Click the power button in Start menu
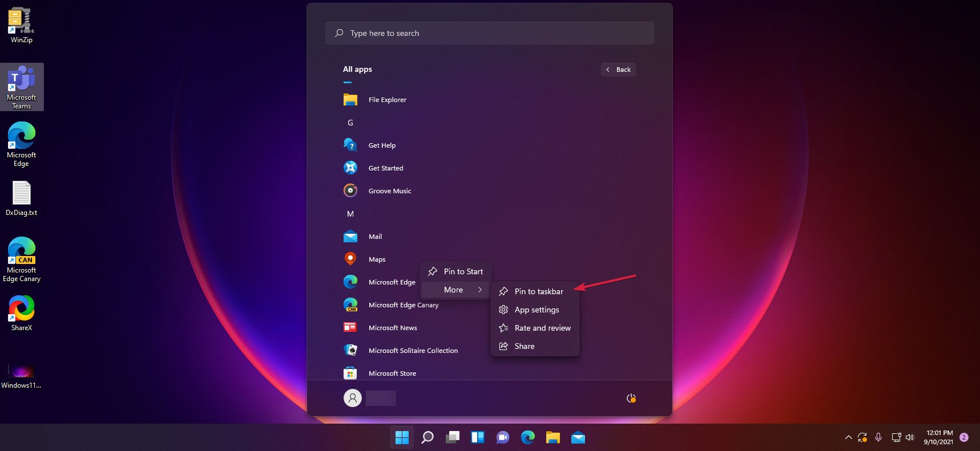This screenshot has width=980, height=451. [x=631, y=398]
